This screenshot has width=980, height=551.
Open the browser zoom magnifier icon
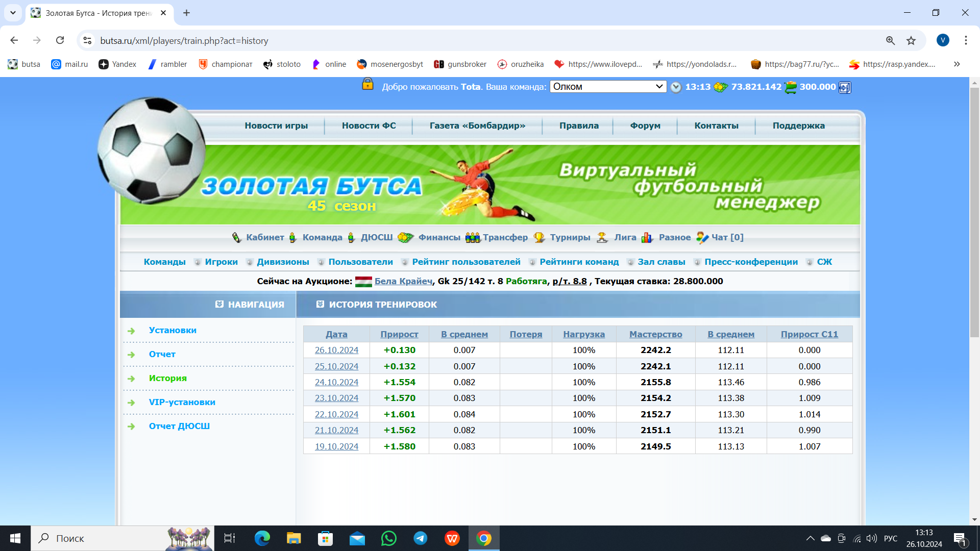890,41
